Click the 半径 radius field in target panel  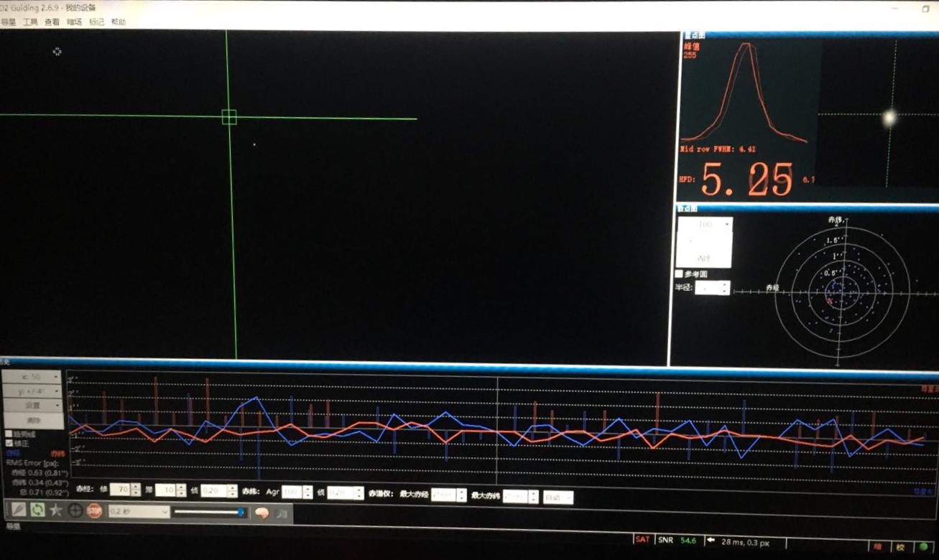[x=708, y=288]
